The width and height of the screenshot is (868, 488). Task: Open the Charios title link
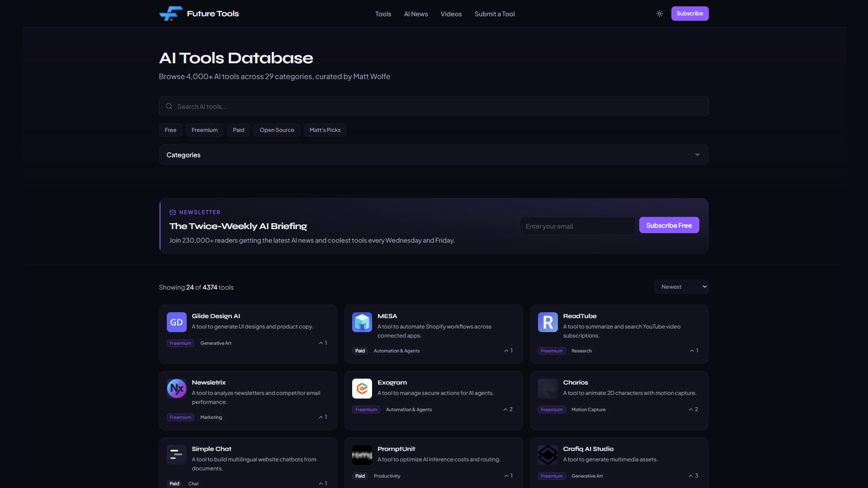[x=575, y=382]
